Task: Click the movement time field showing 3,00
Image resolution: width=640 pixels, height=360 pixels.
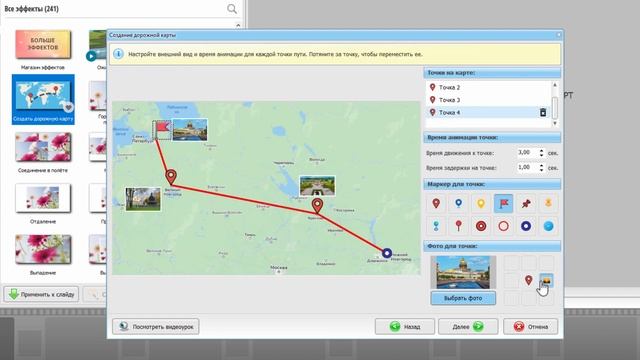Action: (x=527, y=153)
